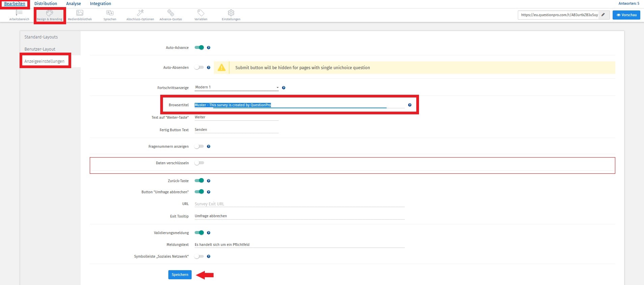Switch to the Distribution tab
Viewport: 644px width, 285px height.
click(x=46, y=4)
